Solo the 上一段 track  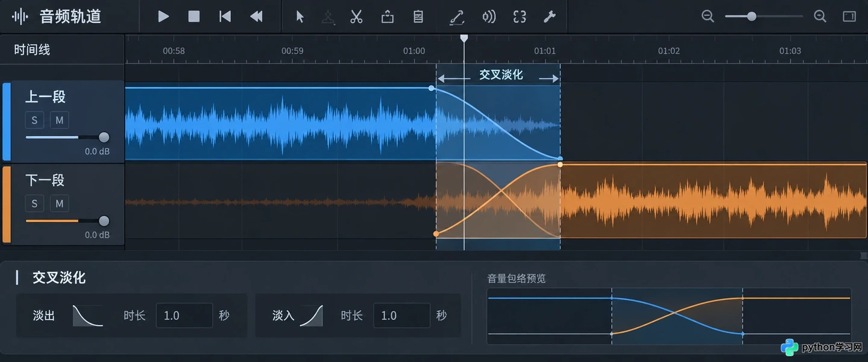(34, 120)
